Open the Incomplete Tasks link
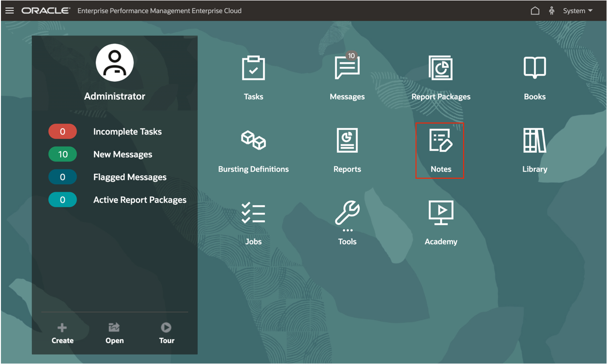The width and height of the screenshot is (607, 364). click(x=127, y=132)
